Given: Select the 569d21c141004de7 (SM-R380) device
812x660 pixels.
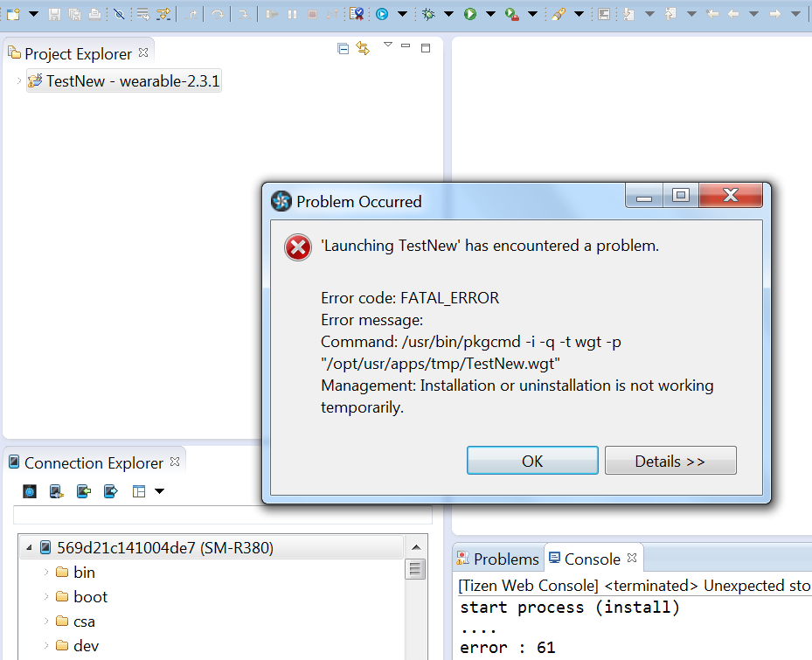Looking at the screenshot, I should [x=212, y=547].
